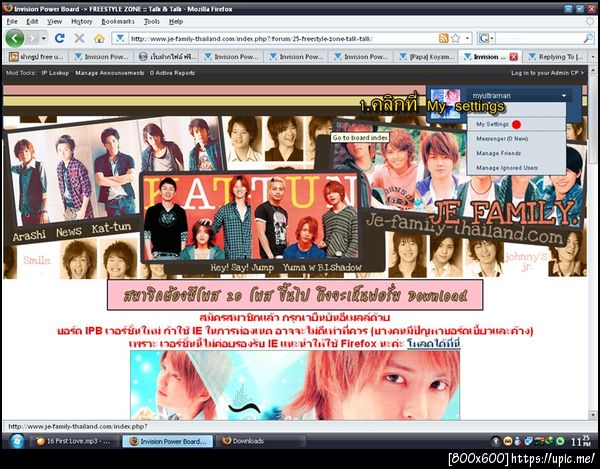Click the Firefox download link in the red notice

(x=433, y=344)
